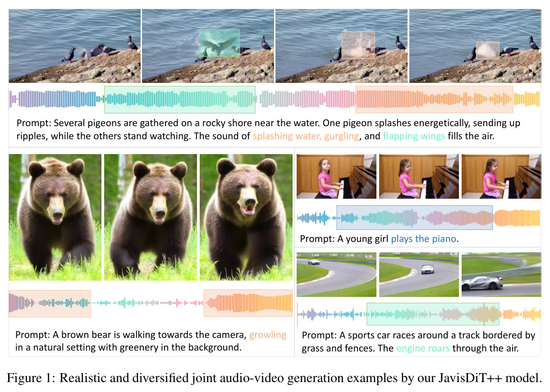Image resolution: width=550 pixels, height=392 pixels.
Task: Click the first pigeon frame without highlight box
Action: point(74,46)
